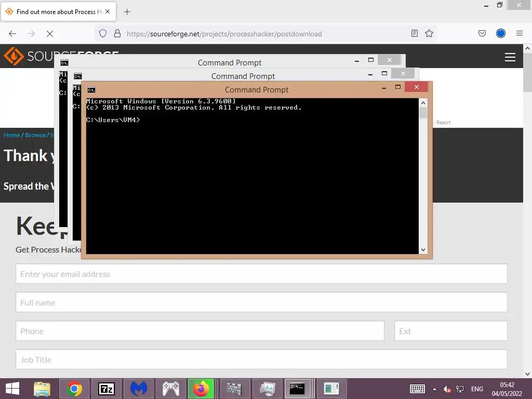Click the Full name input field
532x399 pixels.
click(261, 302)
